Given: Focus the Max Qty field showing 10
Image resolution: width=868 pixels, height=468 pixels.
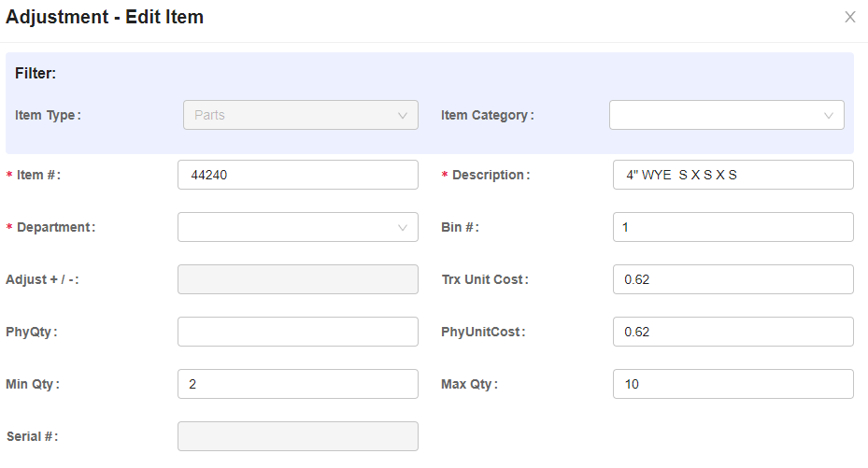Looking at the screenshot, I should [733, 384].
